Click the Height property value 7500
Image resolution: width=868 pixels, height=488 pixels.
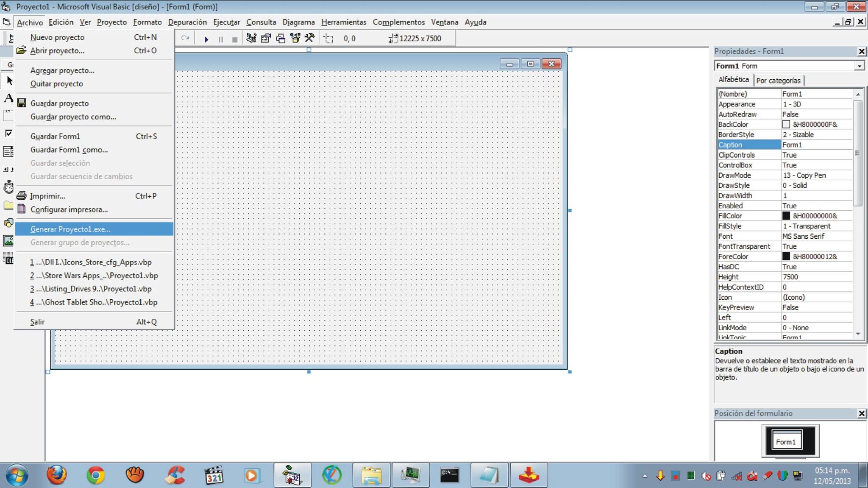tap(817, 277)
